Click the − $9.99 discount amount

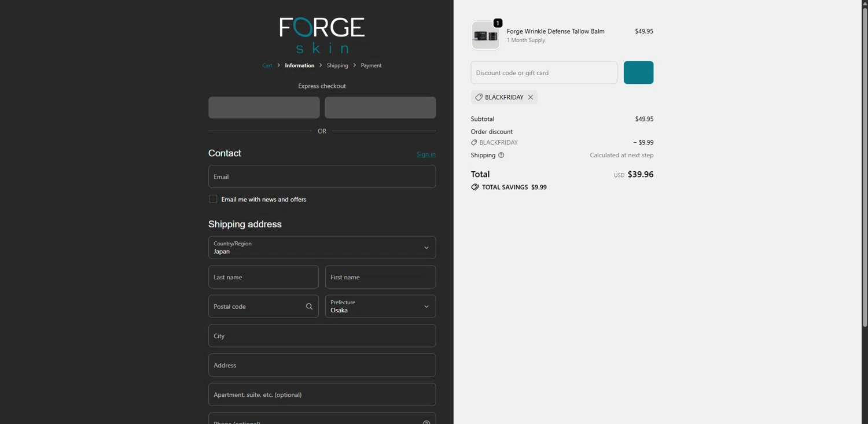click(x=643, y=142)
